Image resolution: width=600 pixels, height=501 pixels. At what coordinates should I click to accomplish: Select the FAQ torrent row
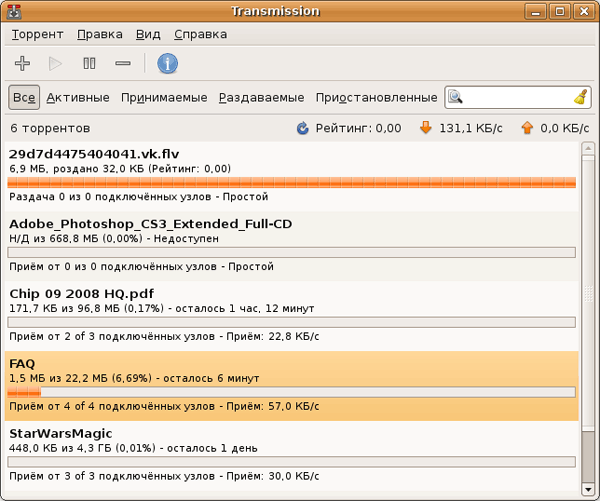290,371
